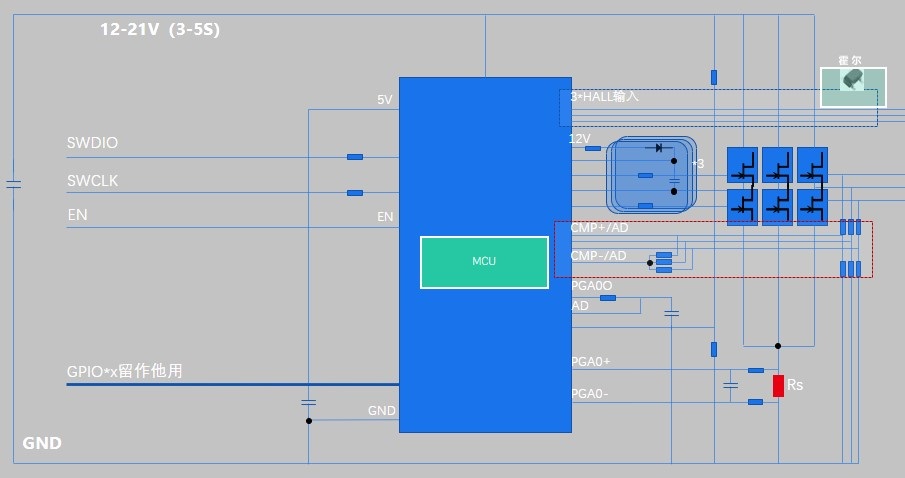Click the resistor on the SWDIO line
Screen dimensions: 905x478
point(354,157)
